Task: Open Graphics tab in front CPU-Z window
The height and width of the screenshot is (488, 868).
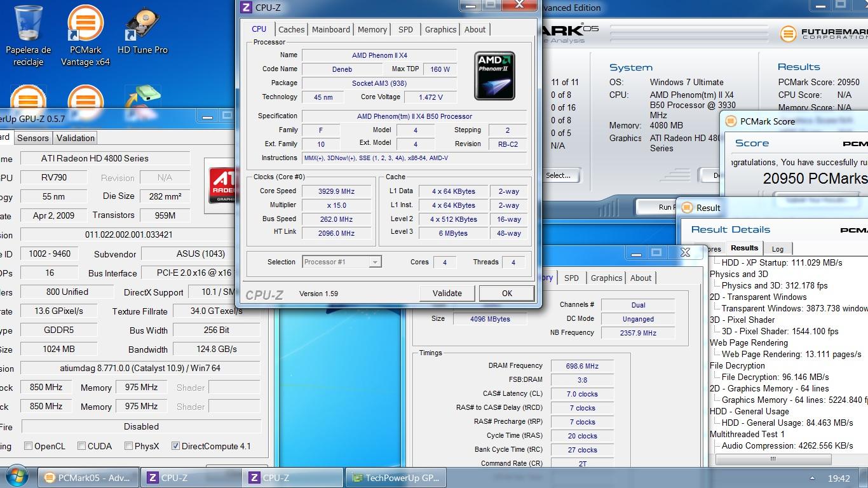Action: click(440, 29)
